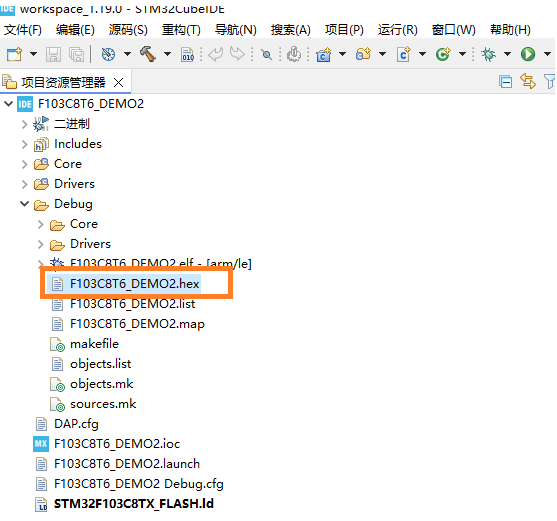Click the hammer Build icon
The height and width of the screenshot is (521, 557).
tap(148, 54)
